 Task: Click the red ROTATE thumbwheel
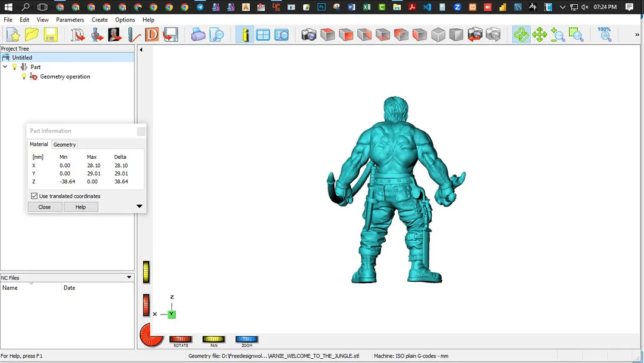coord(181,339)
